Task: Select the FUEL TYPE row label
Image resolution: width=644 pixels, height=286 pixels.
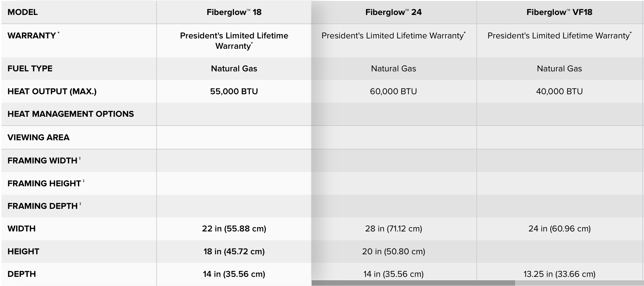Action: (30, 69)
